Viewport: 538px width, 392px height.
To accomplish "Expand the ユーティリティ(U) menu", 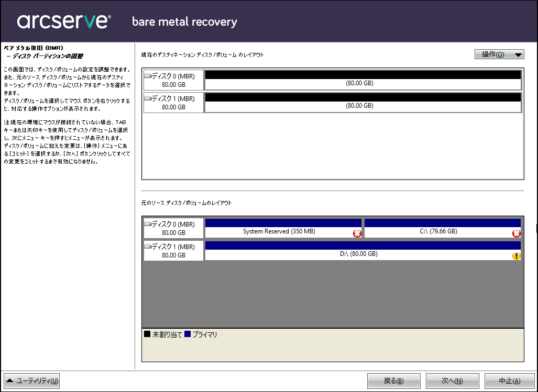I will 32,381.
